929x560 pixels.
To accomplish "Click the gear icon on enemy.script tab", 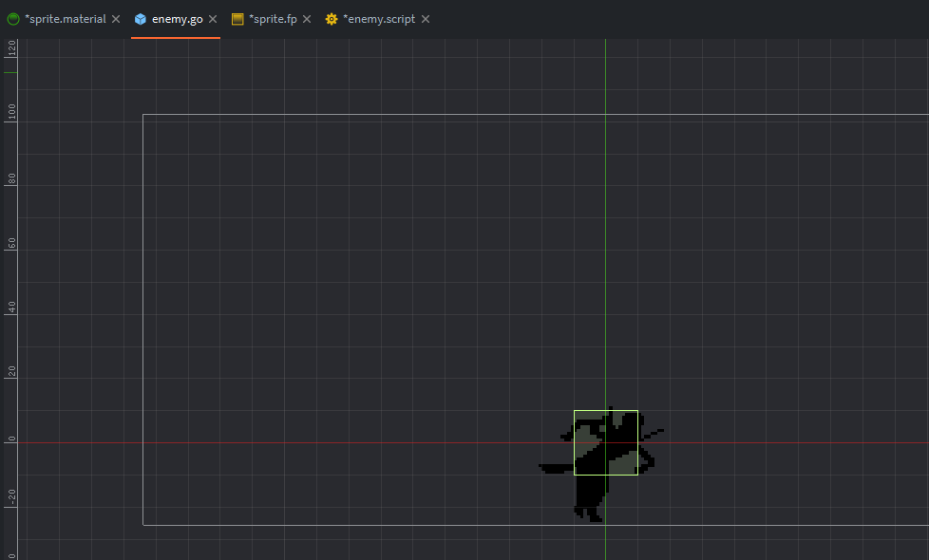I will tap(332, 19).
